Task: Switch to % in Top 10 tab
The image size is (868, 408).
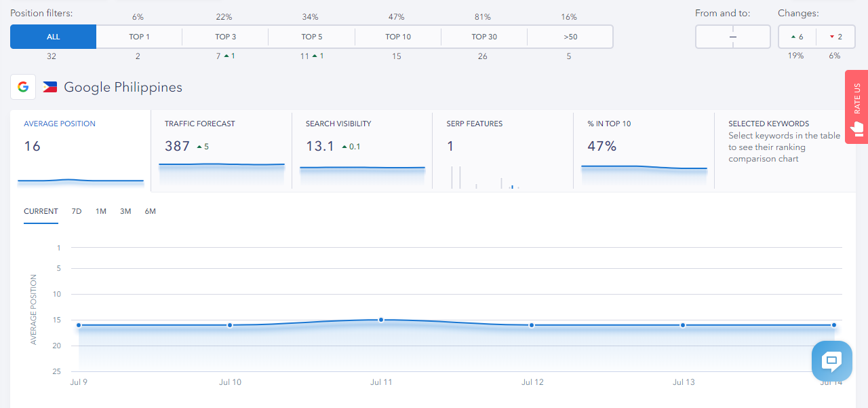Action: point(644,149)
